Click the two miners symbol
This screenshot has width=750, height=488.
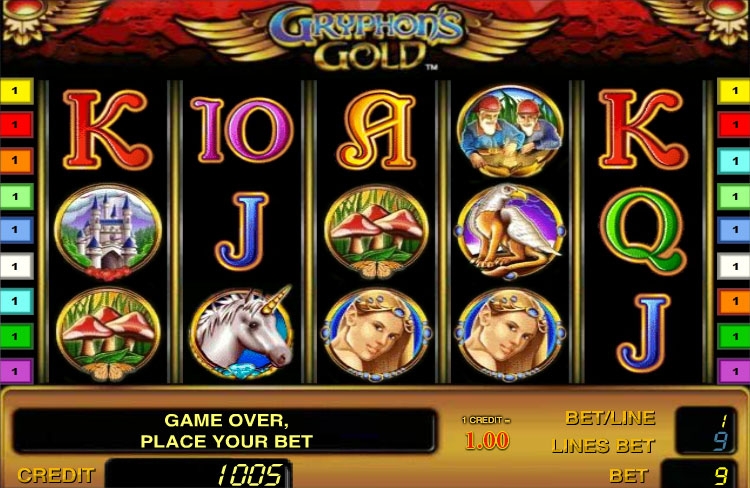tap(510, 130)
